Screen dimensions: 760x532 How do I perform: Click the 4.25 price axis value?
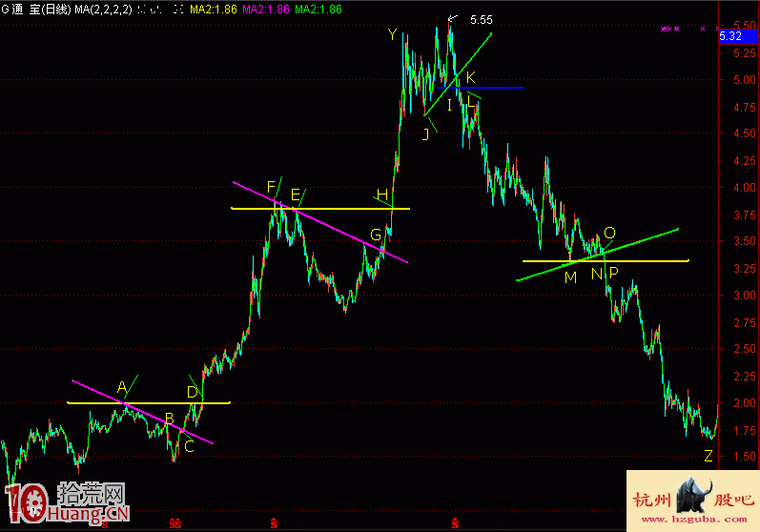(x=745, y=160)
